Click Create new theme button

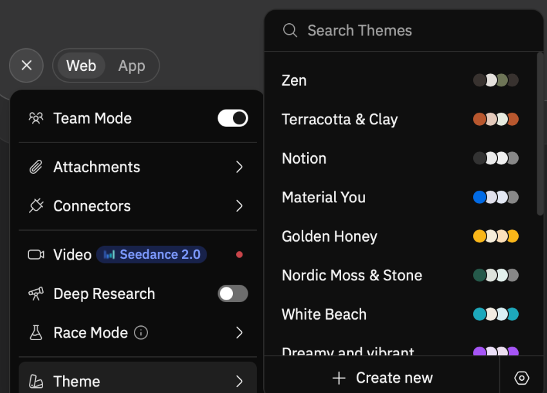tap(382, 378)
